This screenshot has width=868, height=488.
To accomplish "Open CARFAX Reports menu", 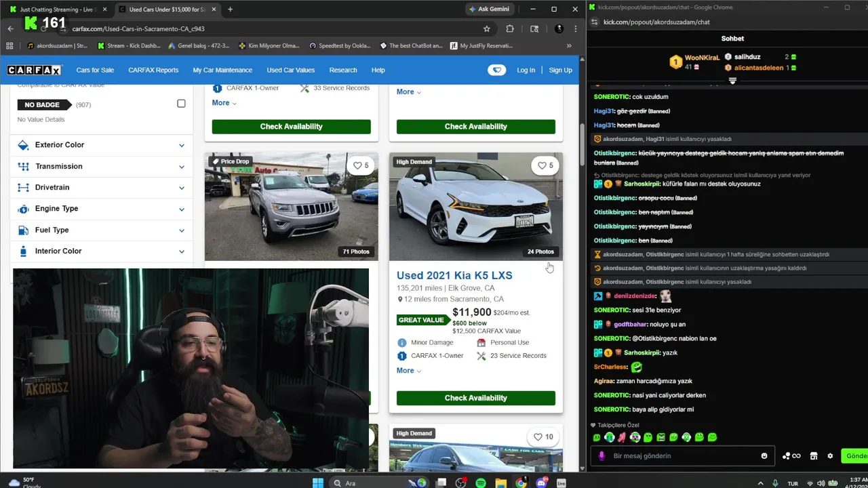I will [153, 70].
